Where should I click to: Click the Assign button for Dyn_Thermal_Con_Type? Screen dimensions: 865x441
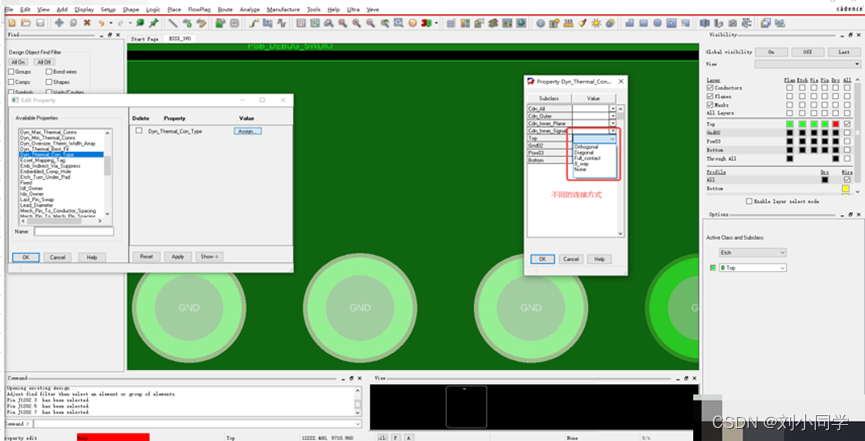(x=248, y=131)
